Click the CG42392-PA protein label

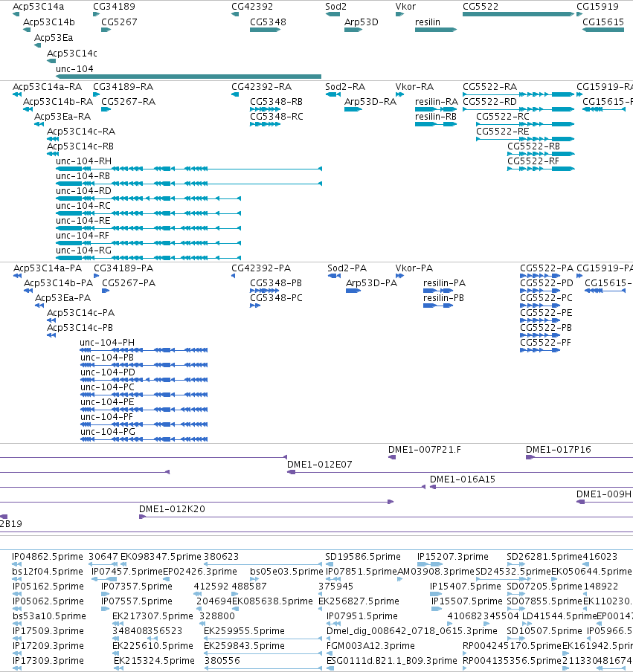261,268
